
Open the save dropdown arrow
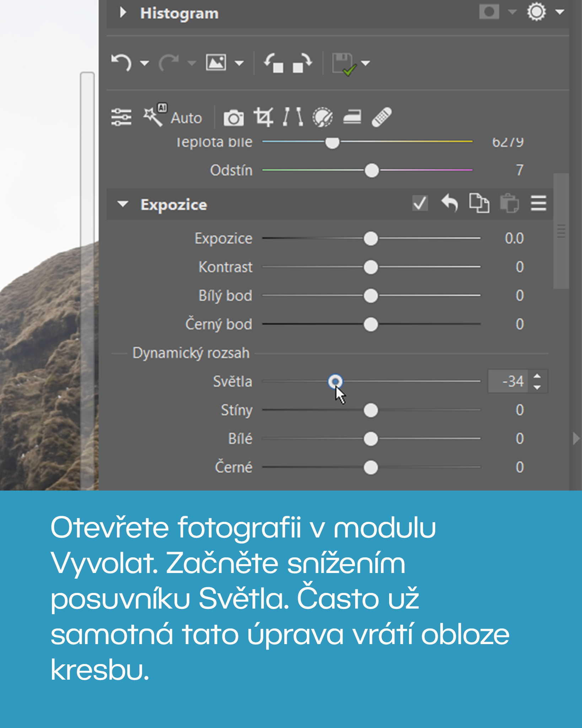[x=366, y=63]
